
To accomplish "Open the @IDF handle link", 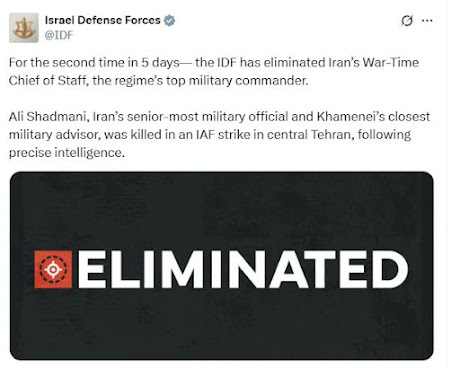I will click(59, 35).
